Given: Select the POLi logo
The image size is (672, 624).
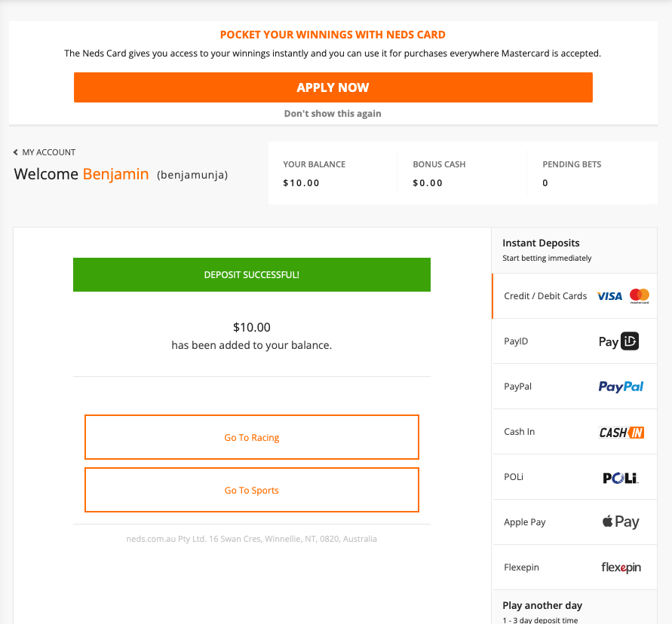Looking at the screenshot, I should (621, 478).
